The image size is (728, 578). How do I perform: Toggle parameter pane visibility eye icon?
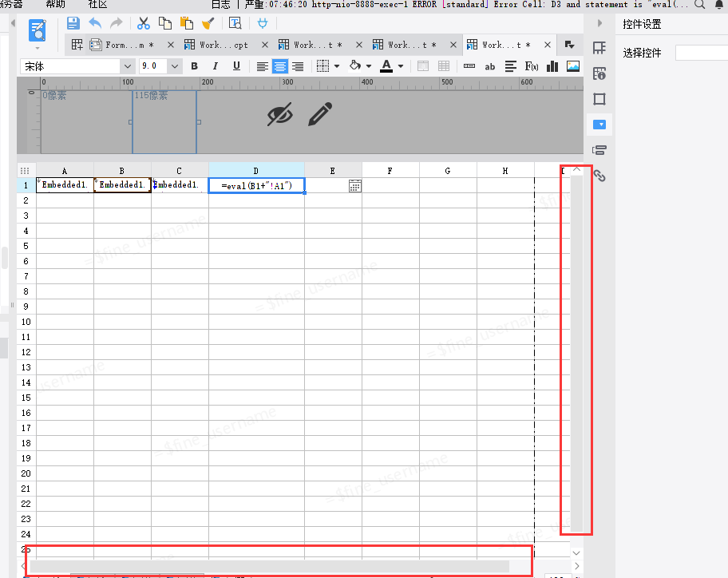pos(280,114)
